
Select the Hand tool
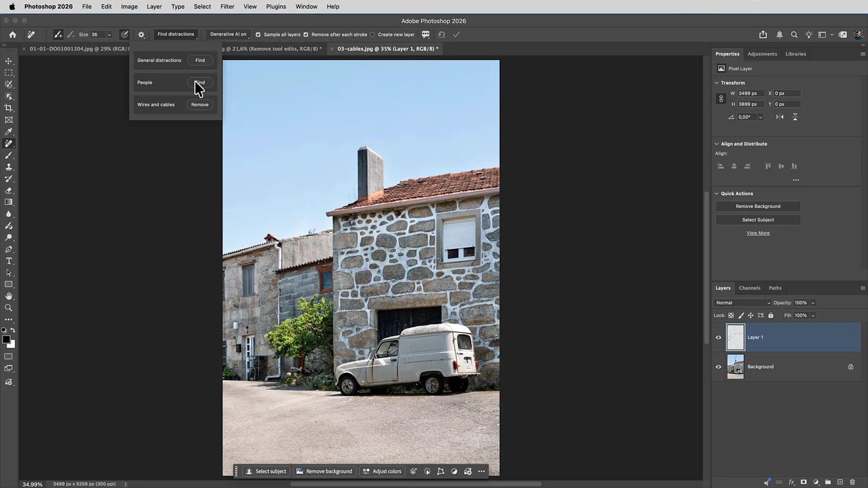(x=9, y=296)
